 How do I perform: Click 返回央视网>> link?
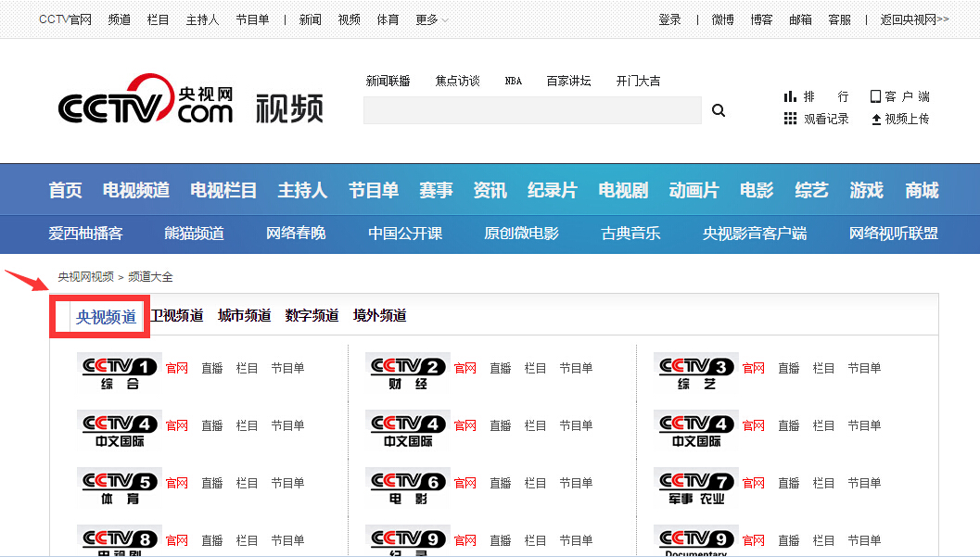[914, 20]
